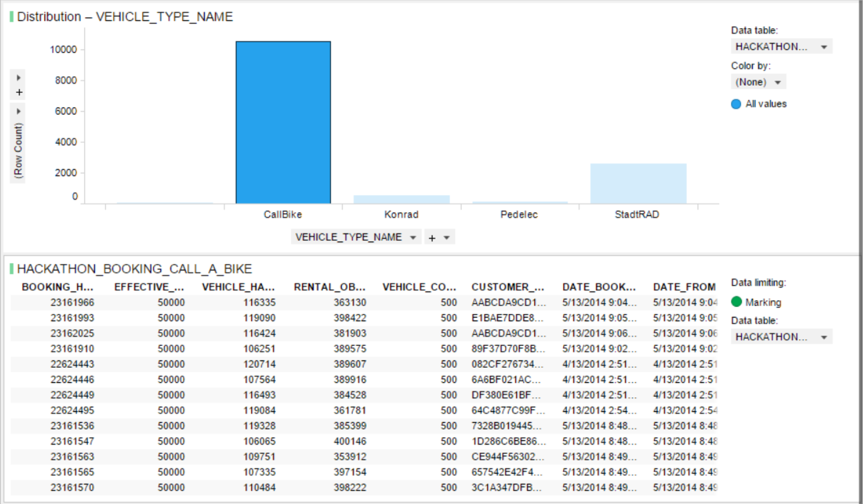863x504 pixels.
Task: Expand the Row Count axis arrow
Action: click(19, 111)
